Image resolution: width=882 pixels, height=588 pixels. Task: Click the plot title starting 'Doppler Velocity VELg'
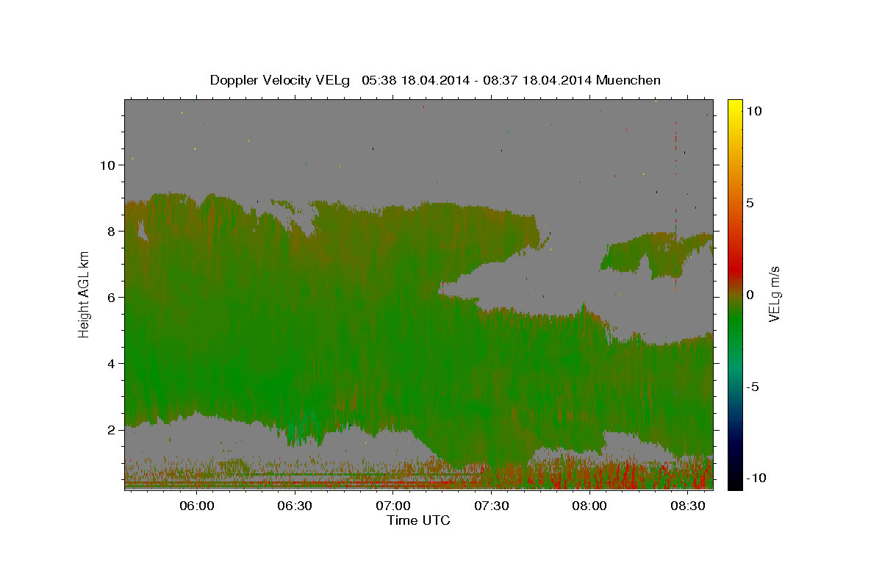[x=435, y=80]
